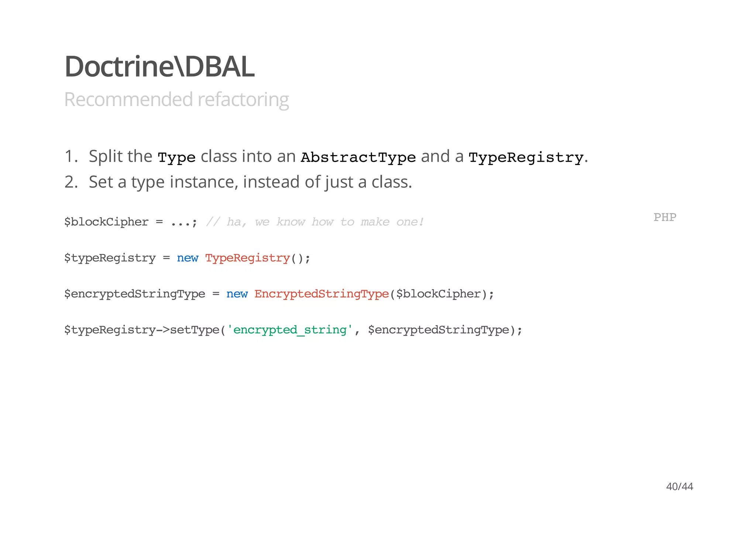Click the inline code word 'AbstractType'
Screen dimensions: 756x534
(358, 158)
